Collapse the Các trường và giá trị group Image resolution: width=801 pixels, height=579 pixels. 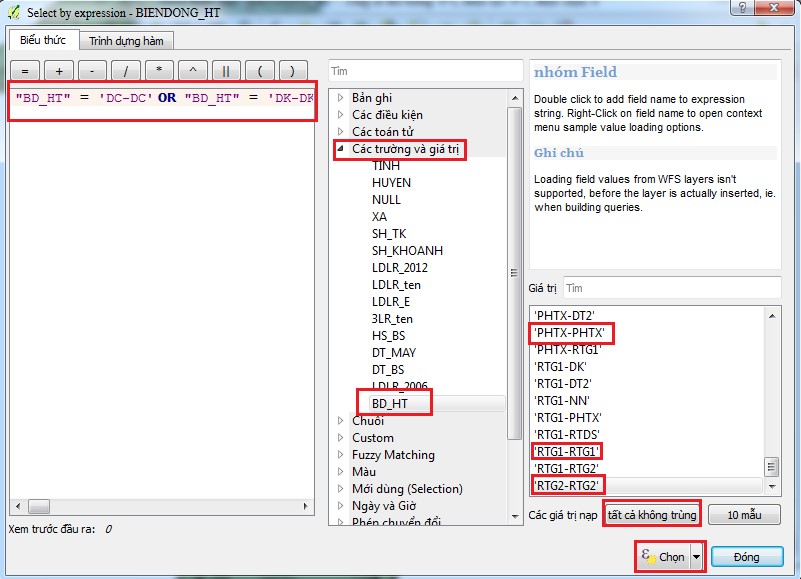coord(341,149)
